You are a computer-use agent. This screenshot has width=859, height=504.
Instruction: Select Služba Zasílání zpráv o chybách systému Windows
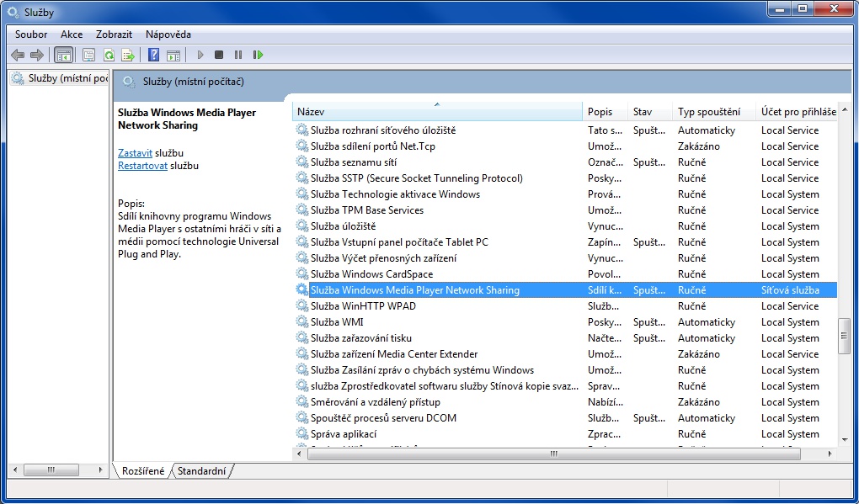(x=565, y=370)
